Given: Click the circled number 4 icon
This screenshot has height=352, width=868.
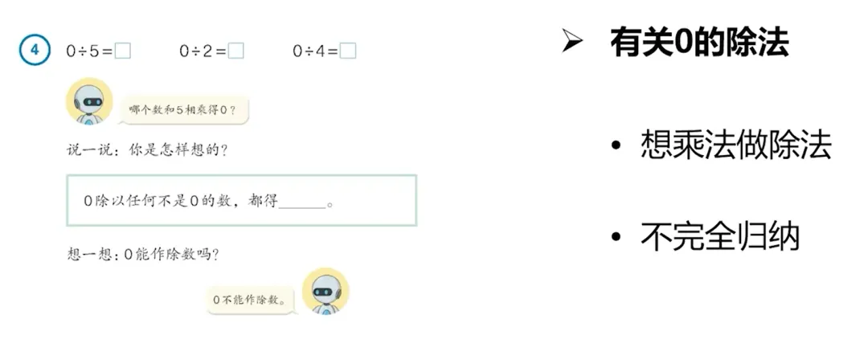Looking at the screenshot, I should [35, 51].
